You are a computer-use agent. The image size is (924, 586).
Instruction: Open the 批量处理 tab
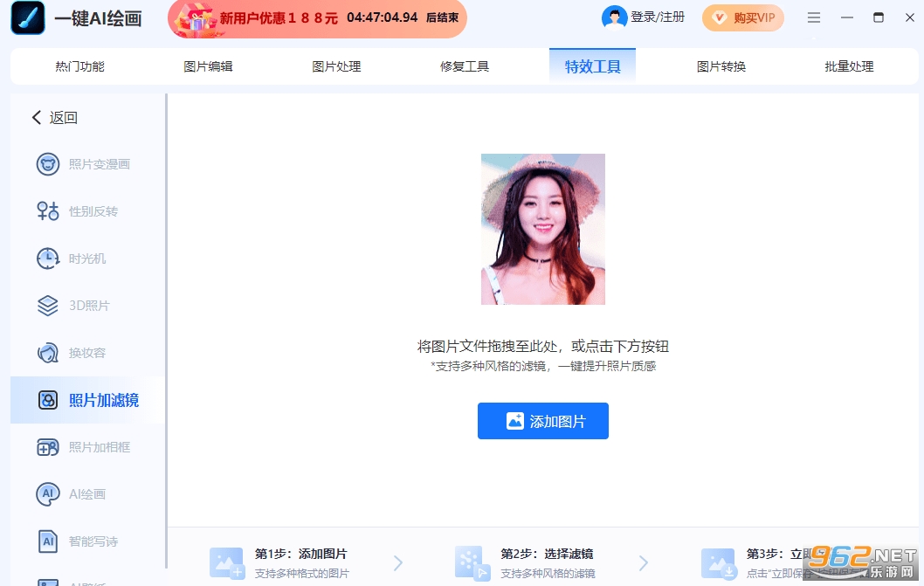(x=849, y=66)
